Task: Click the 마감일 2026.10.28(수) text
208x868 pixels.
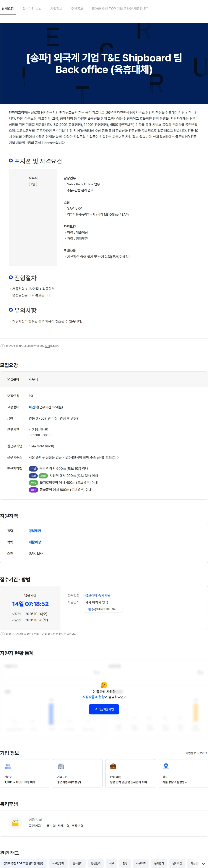Action: [30, 620]
